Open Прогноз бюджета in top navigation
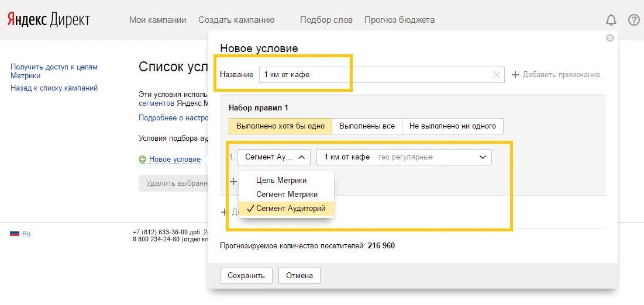This screenshot has width=644, height=305. pos(400,20)
